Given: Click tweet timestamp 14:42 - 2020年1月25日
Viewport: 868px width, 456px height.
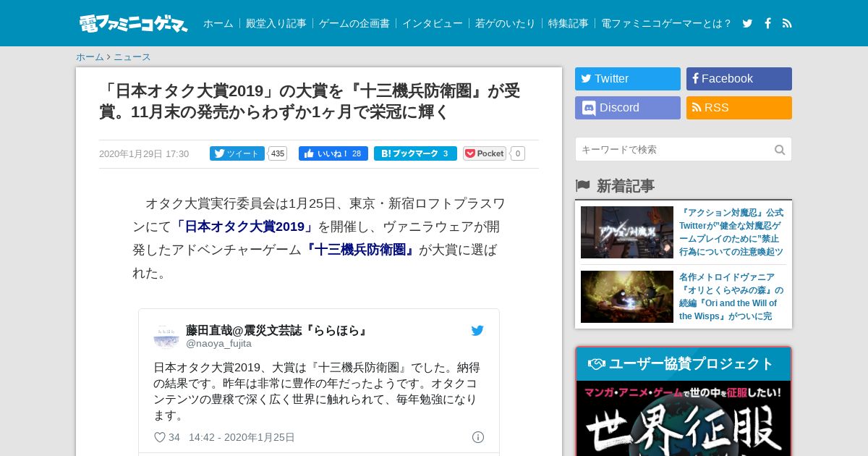Looking at the screenshot, I should point(242,437).
